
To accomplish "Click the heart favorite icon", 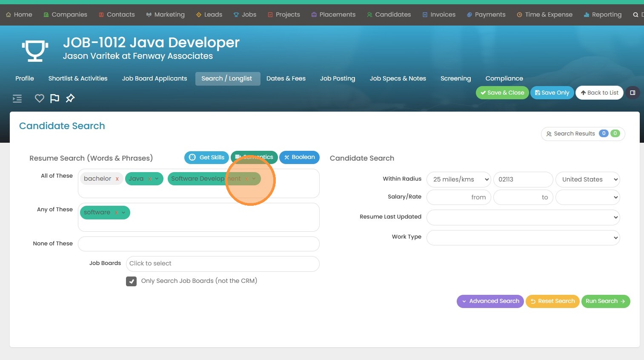I will [39, 98].
